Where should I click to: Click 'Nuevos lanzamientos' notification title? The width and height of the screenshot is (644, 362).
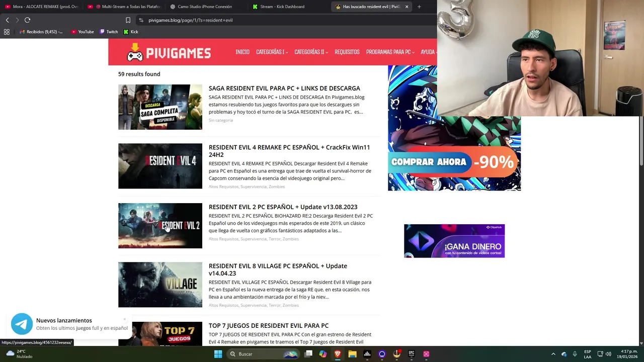tap(64, 320)
